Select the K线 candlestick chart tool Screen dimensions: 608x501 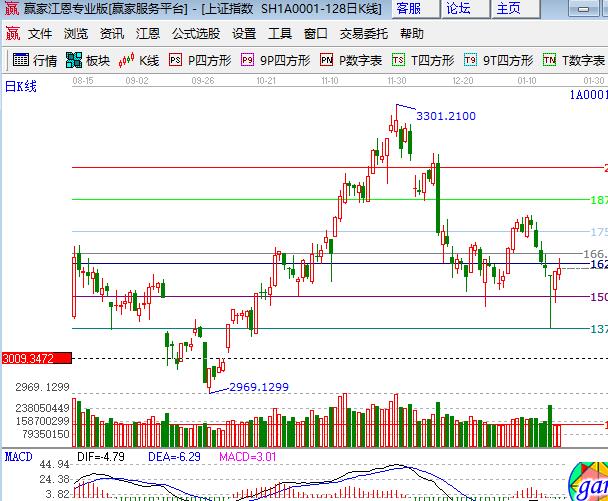(140, 60)
